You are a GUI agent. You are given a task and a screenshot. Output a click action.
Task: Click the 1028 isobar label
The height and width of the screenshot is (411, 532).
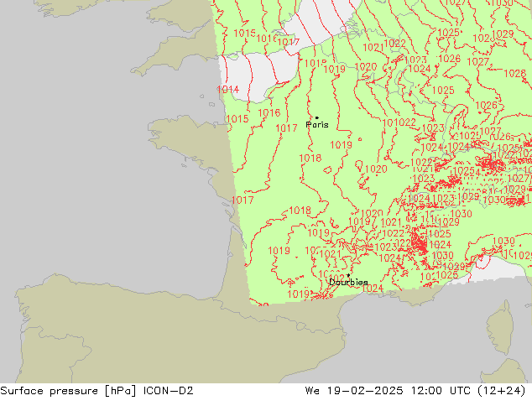pyautogui.click(x=514, y=73)
